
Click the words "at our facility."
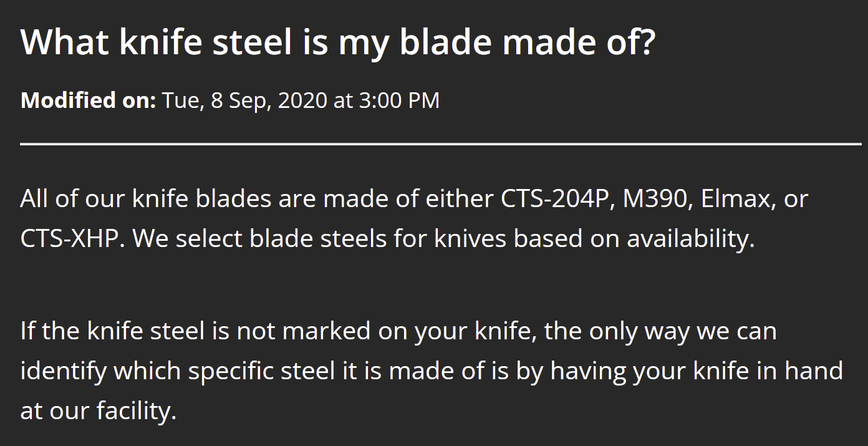(x=99, y=412)
